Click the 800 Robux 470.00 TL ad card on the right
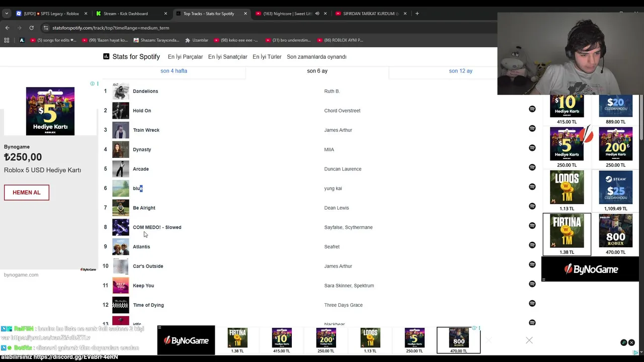This screenshot has width=644, height=362. [616, 235]
